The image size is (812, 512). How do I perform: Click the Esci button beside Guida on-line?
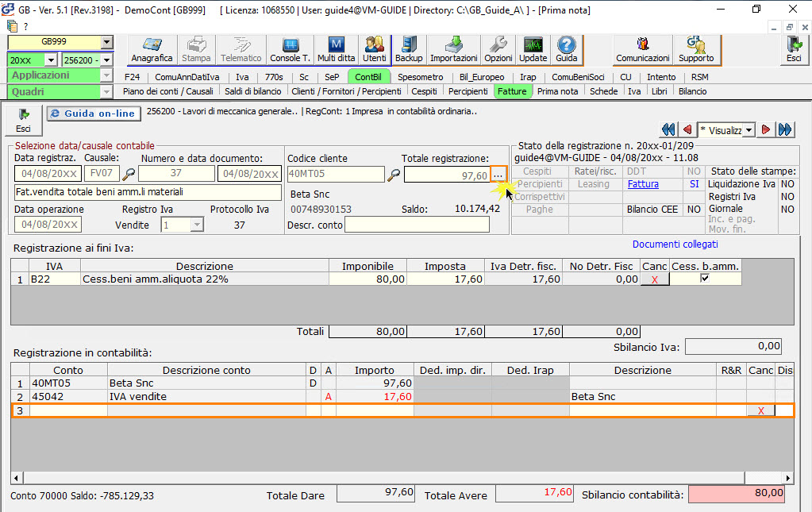pos(23,121)
